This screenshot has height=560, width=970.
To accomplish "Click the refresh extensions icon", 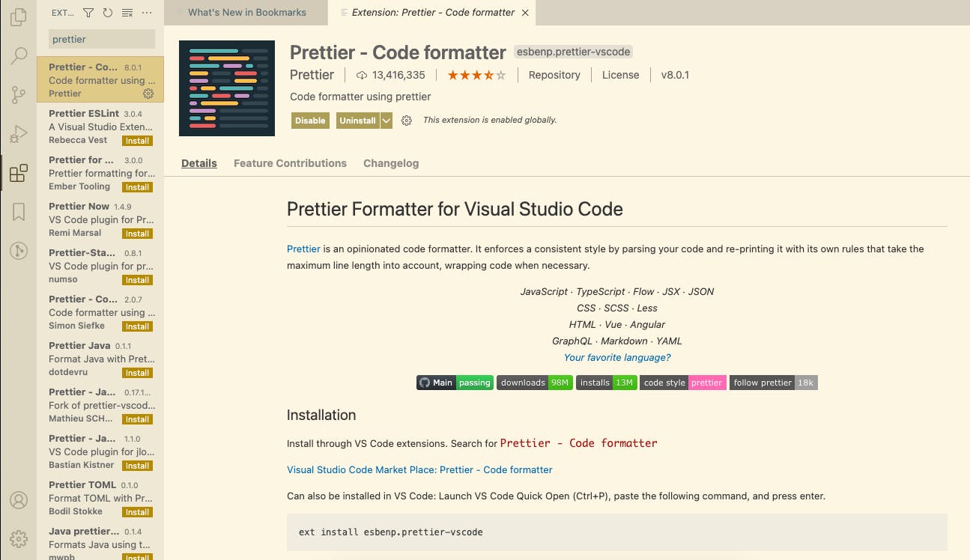I will (107, 13).
